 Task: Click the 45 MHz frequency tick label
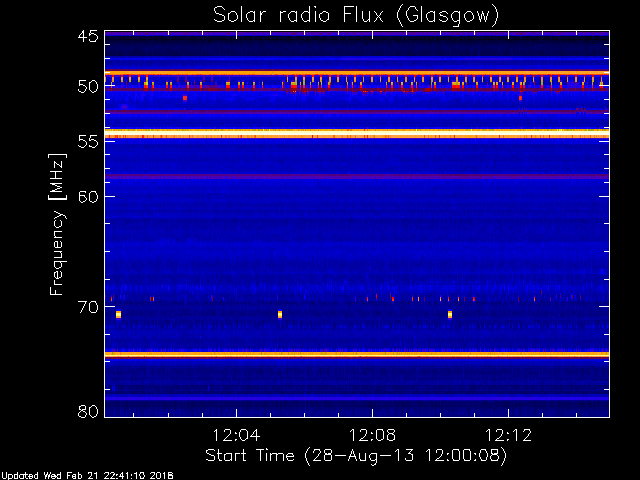(x=87, y=36)
